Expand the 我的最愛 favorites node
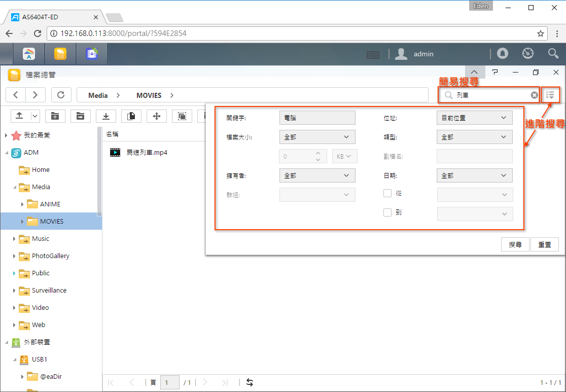The image size is (566, 392). pyautogui.click(x=6, y=135)
